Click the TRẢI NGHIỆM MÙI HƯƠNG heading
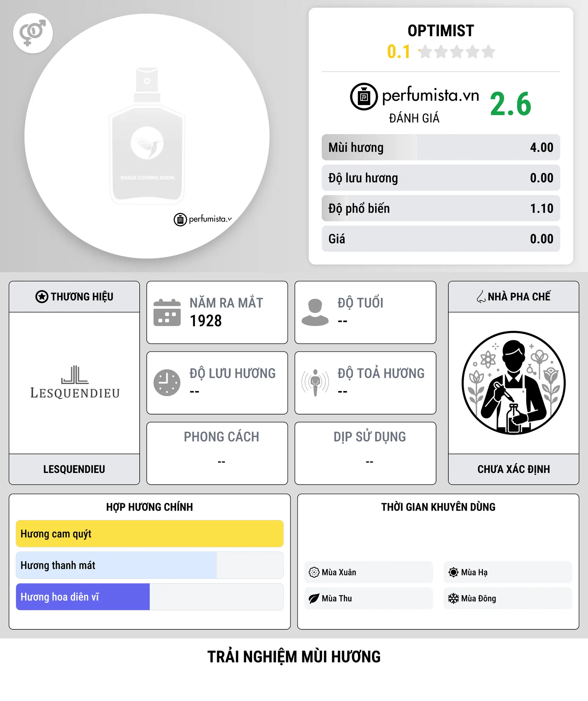588x701 pixels. coord(294,657)
